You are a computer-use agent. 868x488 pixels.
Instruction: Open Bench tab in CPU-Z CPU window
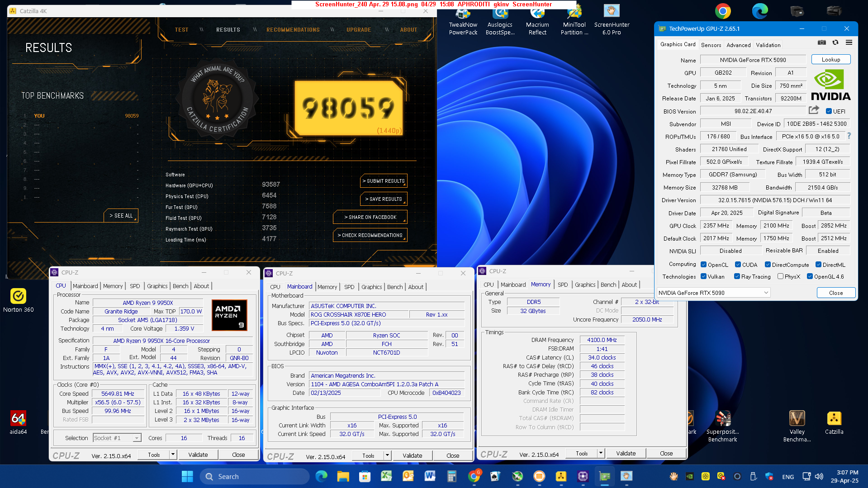[180, 286]
